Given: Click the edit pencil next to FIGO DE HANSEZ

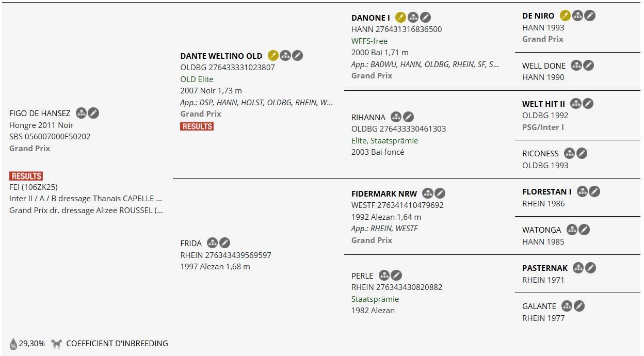Looking at the screenshot, I should coord(93,113).
